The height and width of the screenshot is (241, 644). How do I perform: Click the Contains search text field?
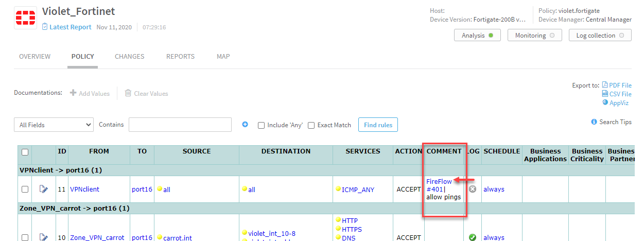(180, 125)
